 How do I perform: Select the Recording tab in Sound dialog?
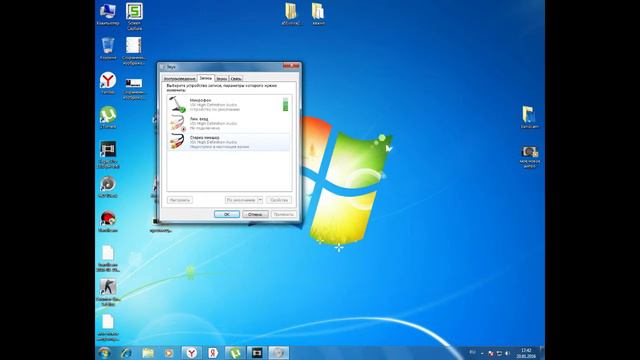(206, 78)
